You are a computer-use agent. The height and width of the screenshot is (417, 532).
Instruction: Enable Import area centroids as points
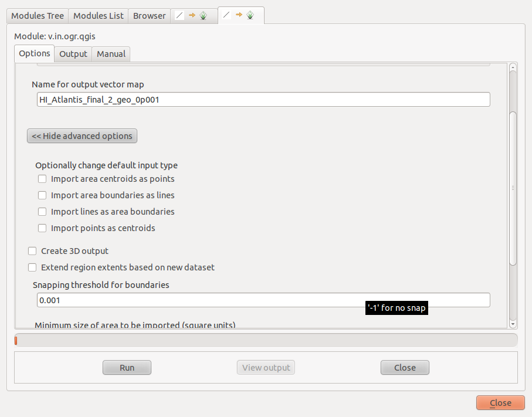point(42,179)
